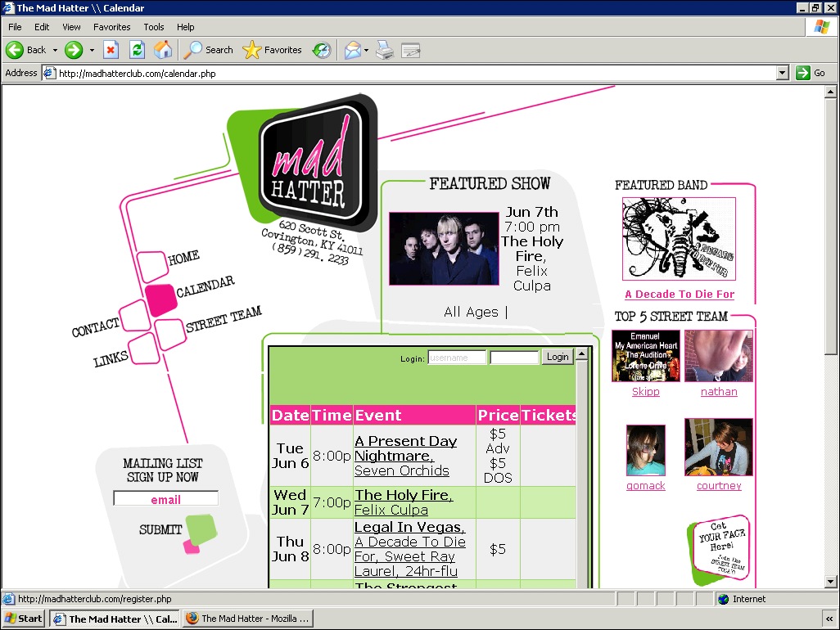
Task: Open the Search magnifier toolbar button
Action: point(209,50)
